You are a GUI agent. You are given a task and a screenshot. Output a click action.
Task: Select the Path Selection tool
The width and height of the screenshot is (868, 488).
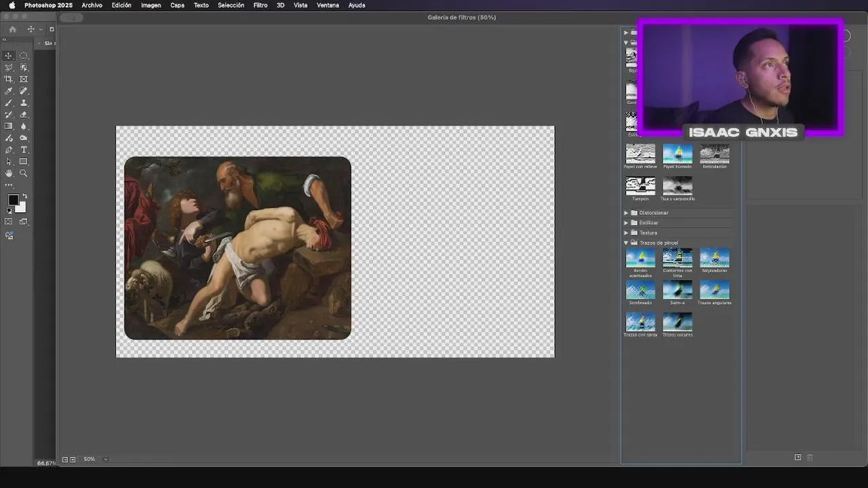[9, 161]
